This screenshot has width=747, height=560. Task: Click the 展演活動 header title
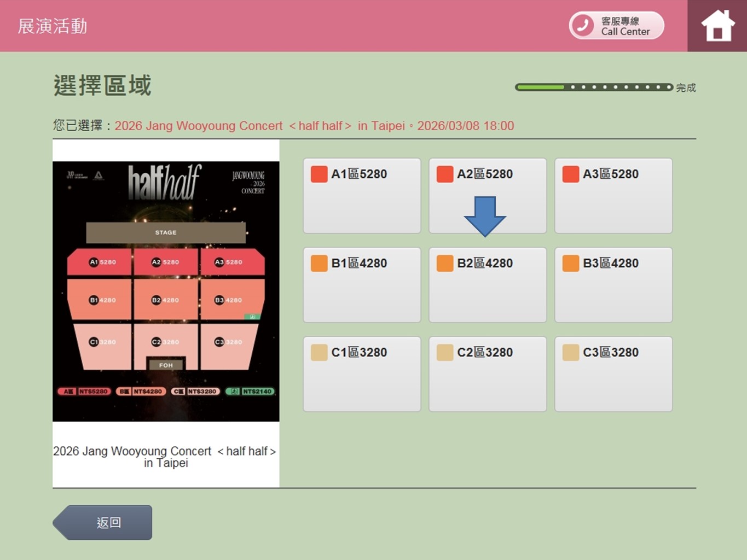pyautogui.click(x=53, y=26)
